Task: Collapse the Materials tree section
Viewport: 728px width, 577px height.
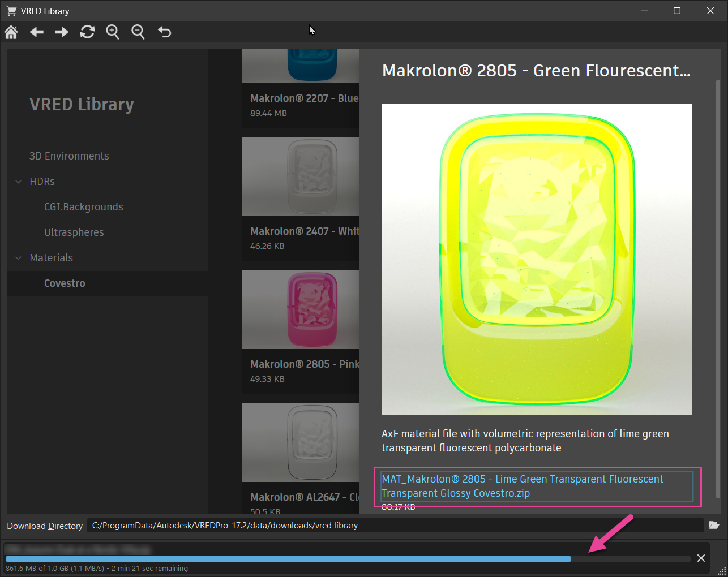Action: tap(19, 258)
